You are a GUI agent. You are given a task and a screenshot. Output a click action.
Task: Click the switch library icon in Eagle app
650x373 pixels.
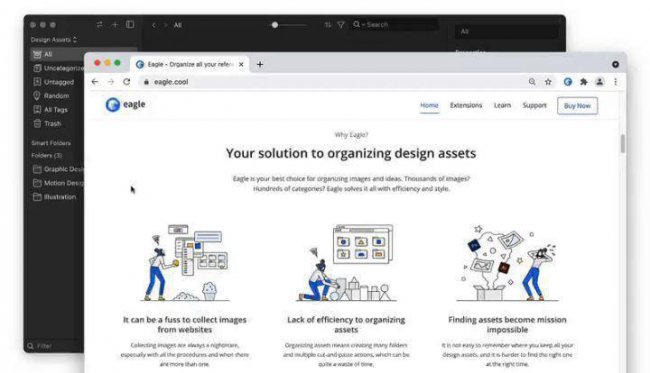[99, 24]
